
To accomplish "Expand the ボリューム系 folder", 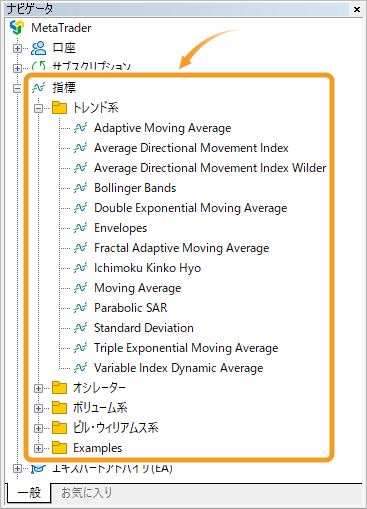I will pyautogui.click(x=38, y=408).
